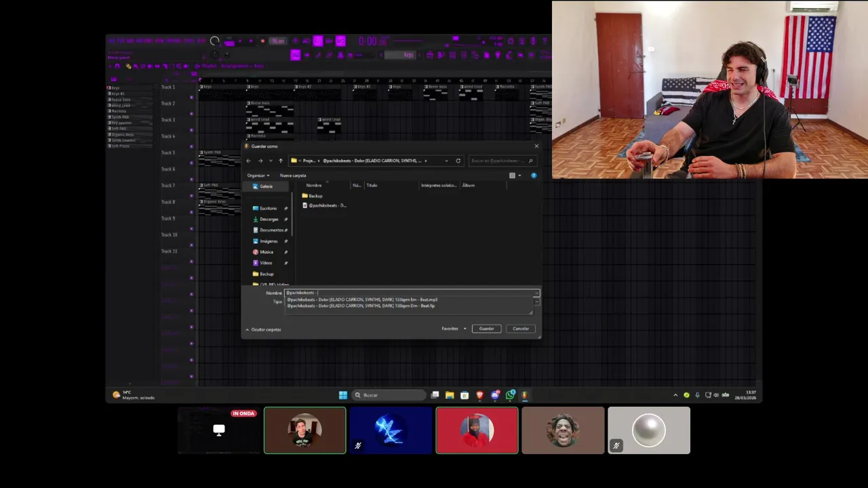Click the folder search field
Screen dimensions: 868x488
click(502, 161)
